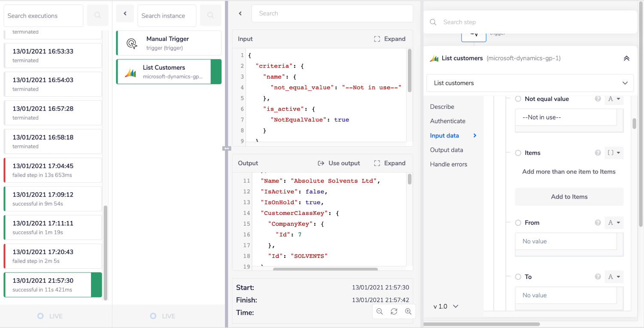Image resolution: width=644 pixels, height=328 pixels.
Task: Click help icon next to Not equal value
Action: pyautogui.click(x=598, y=99)
